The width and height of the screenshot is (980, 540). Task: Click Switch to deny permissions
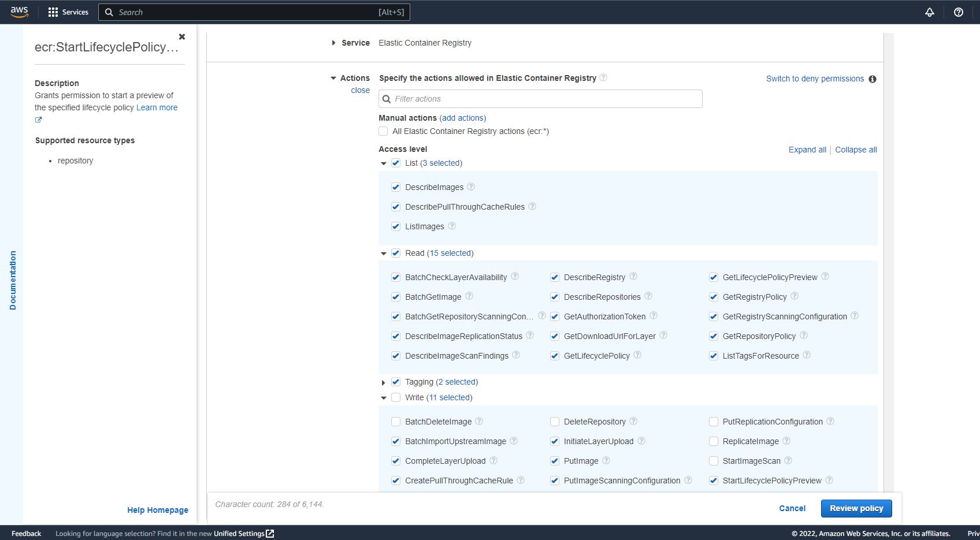pyautogui.click(x=815, y=79)
